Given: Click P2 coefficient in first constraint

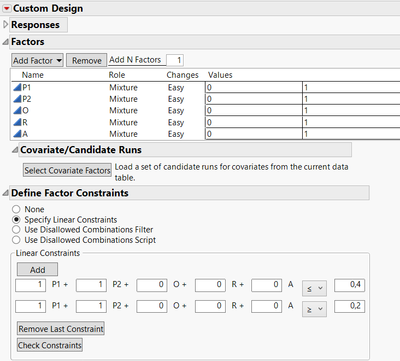Looking at the screenshot, I should coord(91,285).
